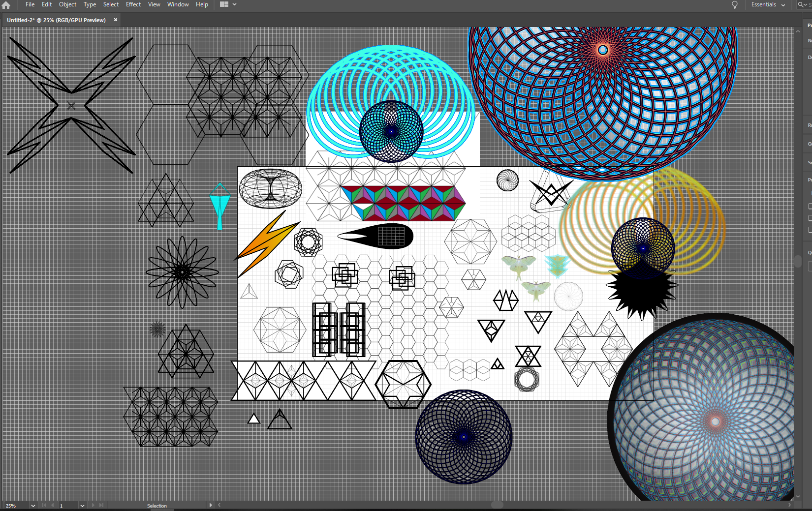Click the horizontal scrollbar right arrow
The height and width of the screenshot is (511, 812).
point(789,505)
